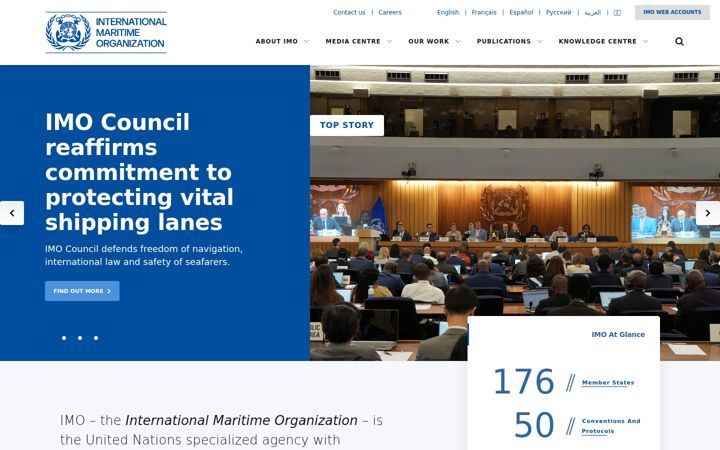This screenshot has width=720, height=450.
Task: Open the KNOWLEDGE CENTRE menu
Action: [x=597, y=41]
